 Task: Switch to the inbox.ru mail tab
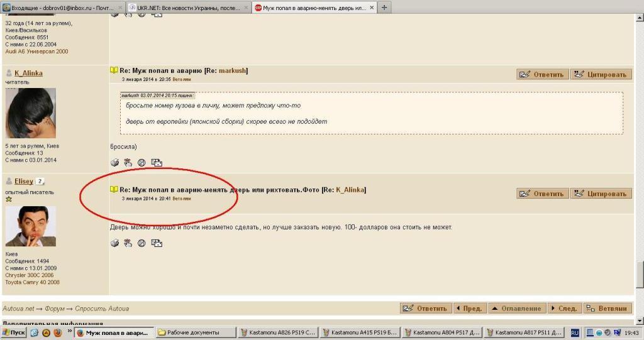pos(62,8)
